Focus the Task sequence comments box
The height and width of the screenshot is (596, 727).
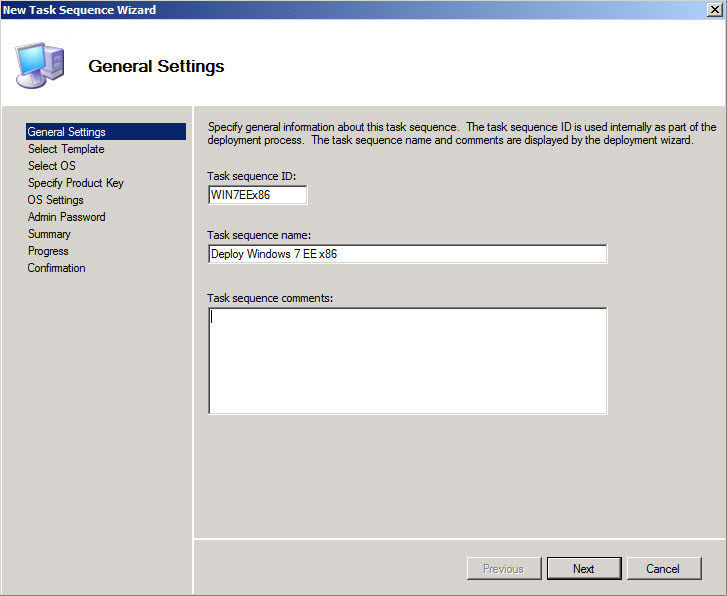pos(408,360)
